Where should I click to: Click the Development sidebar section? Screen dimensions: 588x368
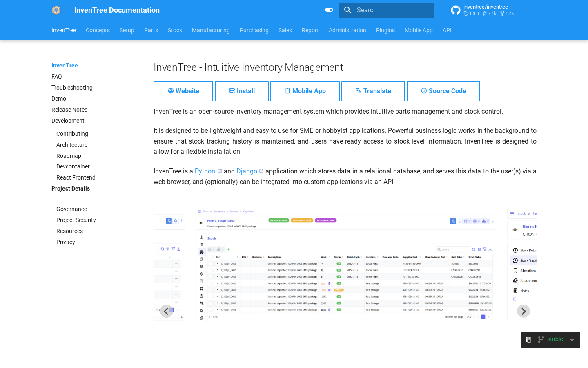pyautogui.click(x=68, y=121)
